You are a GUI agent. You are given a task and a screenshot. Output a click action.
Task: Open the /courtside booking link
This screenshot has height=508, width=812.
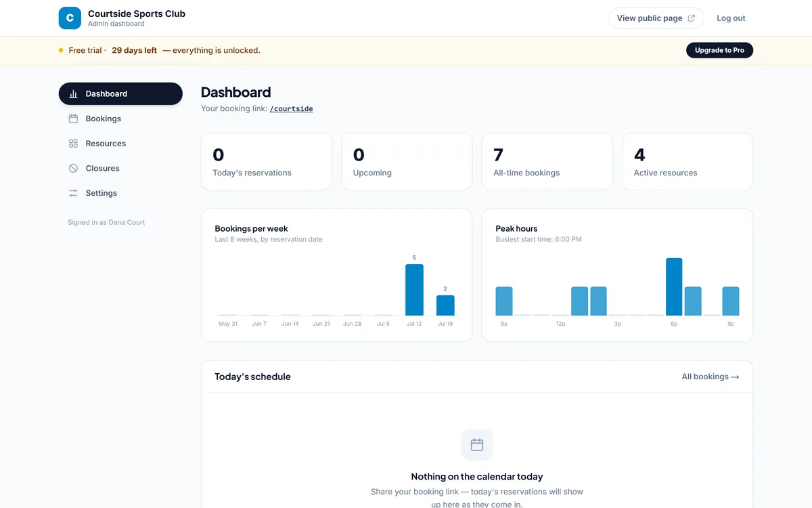pos(291,108)
